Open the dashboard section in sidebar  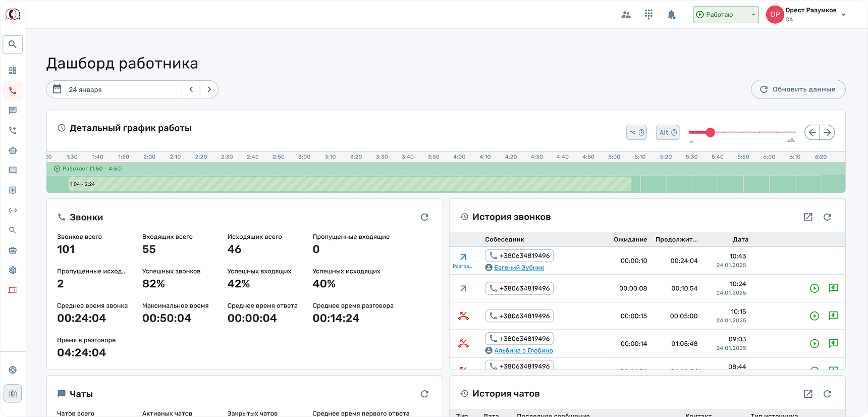click(x=13, y=71)
